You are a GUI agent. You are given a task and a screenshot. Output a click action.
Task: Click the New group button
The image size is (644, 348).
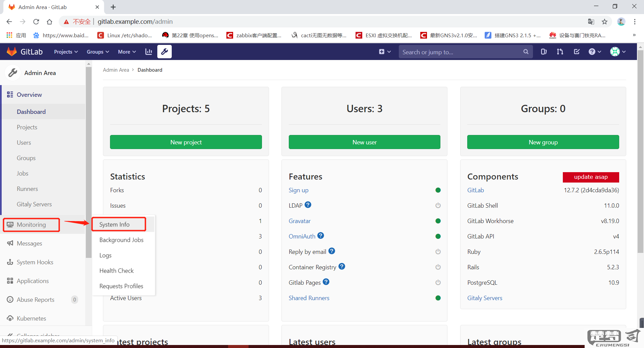[x=543, y=142]
